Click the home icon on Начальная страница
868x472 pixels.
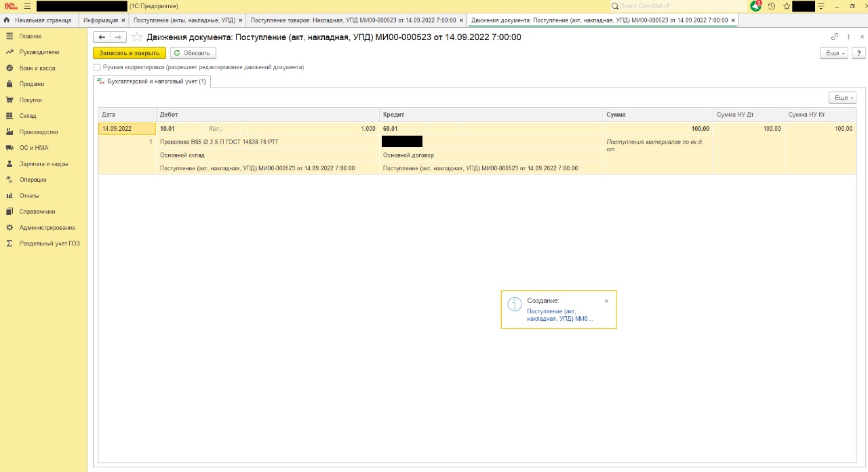pos(7,20)
